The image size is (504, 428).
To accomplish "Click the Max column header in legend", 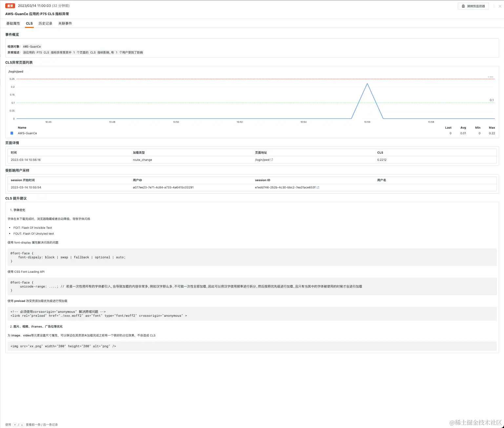I will 492,128.
